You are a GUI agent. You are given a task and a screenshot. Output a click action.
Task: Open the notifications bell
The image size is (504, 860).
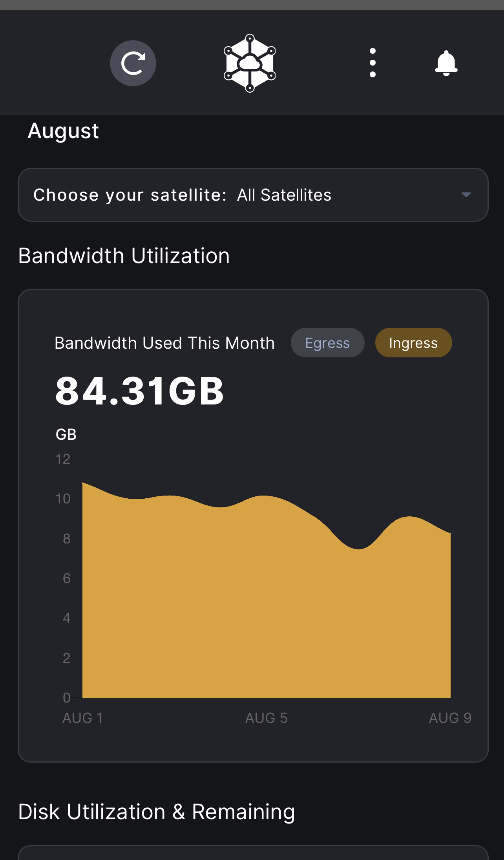(x=446, y=63)
